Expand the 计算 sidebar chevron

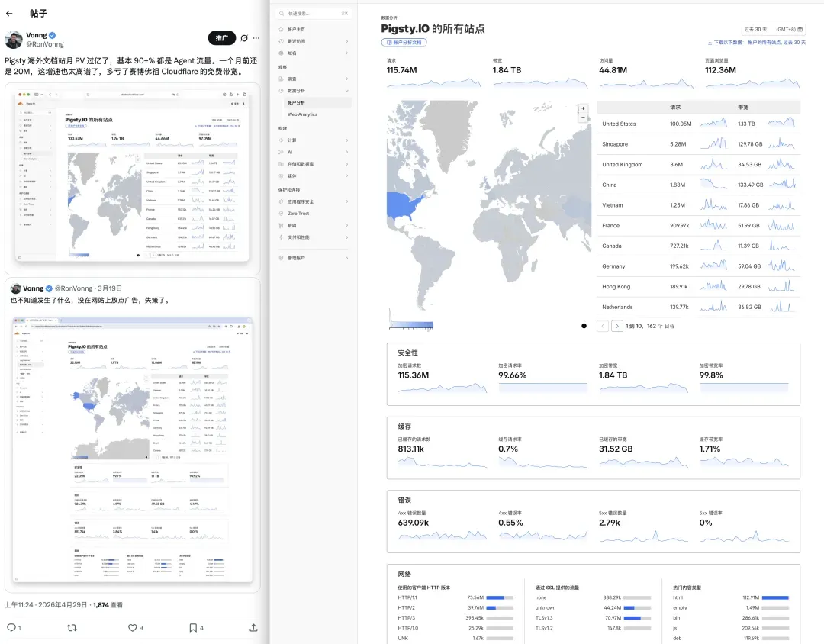(347, 140)
